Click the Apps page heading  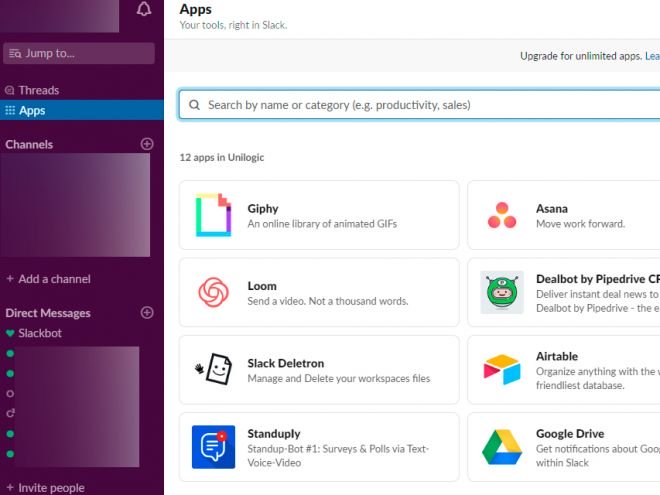(x=196, y=9)
